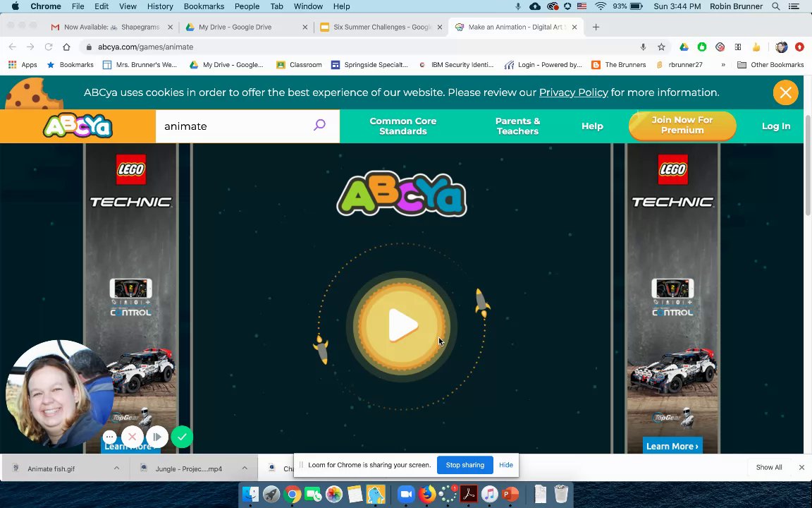The image size is (812, 508).
Task: Go back using browser back arrow
Action: point(13,47)
